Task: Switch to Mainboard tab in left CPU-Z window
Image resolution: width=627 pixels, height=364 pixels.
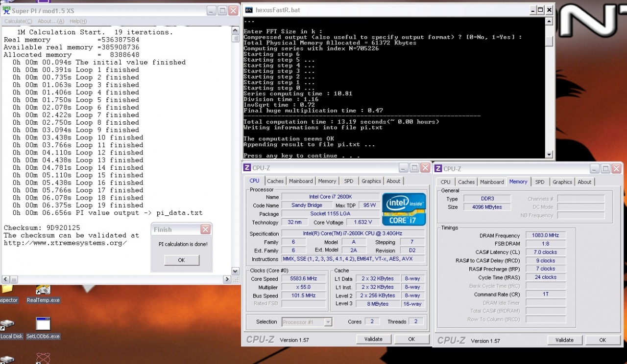Action: (301, 181)
